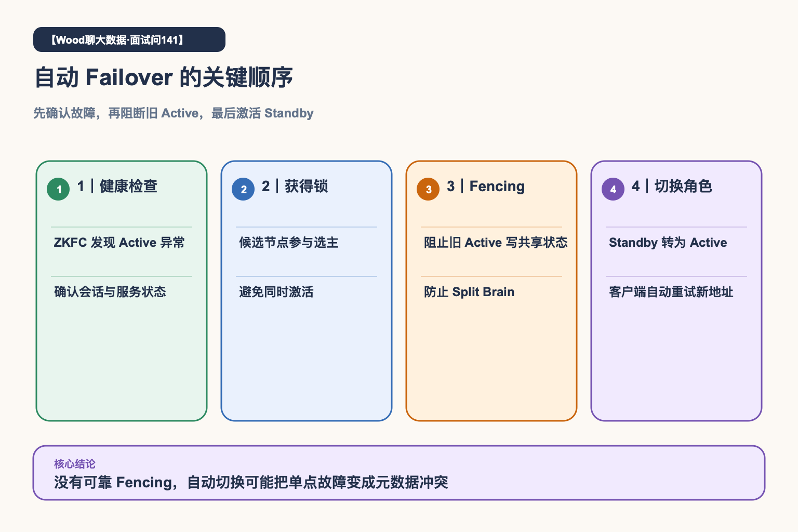
Task: Click the text 避免同时激活
Action: pyautogui.click(x=276, y=292)
